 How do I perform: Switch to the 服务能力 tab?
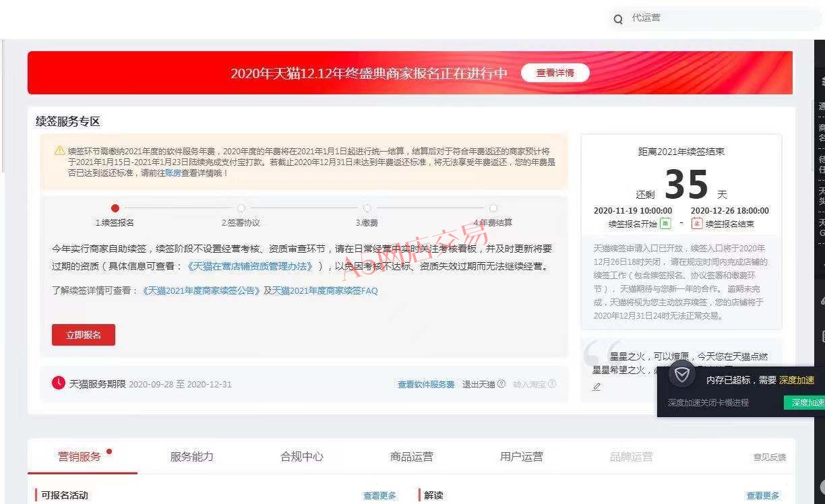click(191, 457)
